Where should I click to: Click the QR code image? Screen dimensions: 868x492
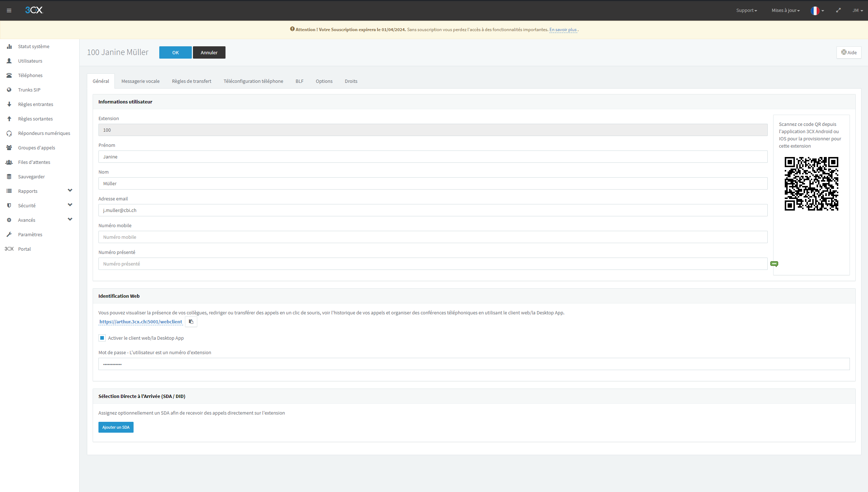pos(811,183)
